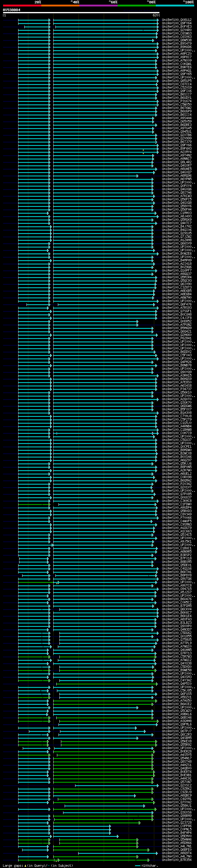Click the white query sequence bar
The image size is (197, 868).
[x=81, y=12]
